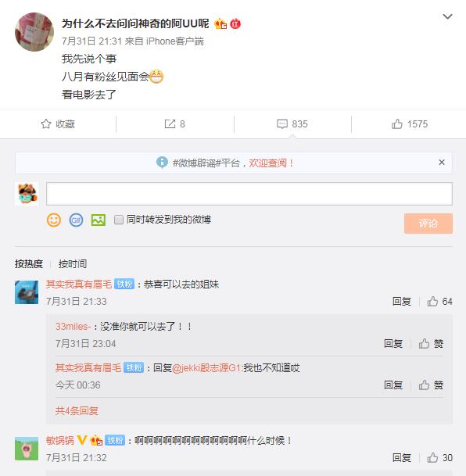Enable 同时转发到我的微博 checkbox

click(x=119, y=220)
